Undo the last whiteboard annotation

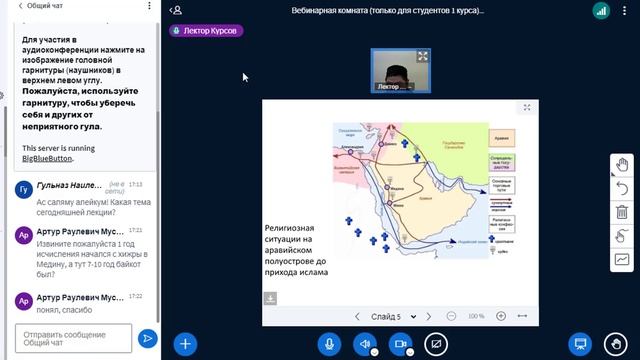[x=622, y=189]
